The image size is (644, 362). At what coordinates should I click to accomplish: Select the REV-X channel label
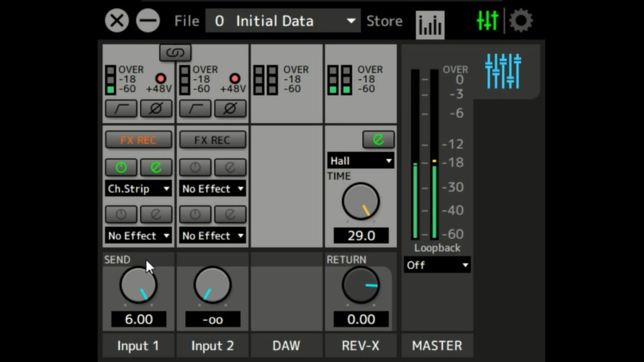(x=361, y=346)
